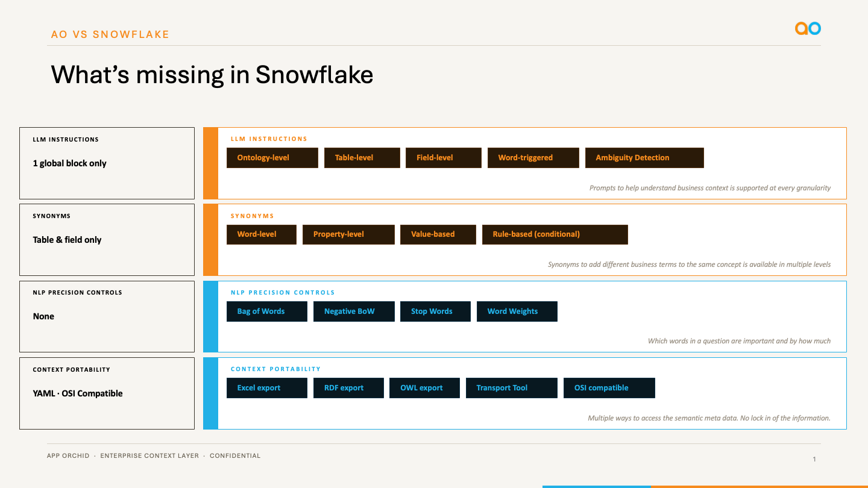Viewport: 868px width, 488px height.
Task: Click the 'Transport Tool' chip
Action: pyautogui.click(x=512, y=388)
